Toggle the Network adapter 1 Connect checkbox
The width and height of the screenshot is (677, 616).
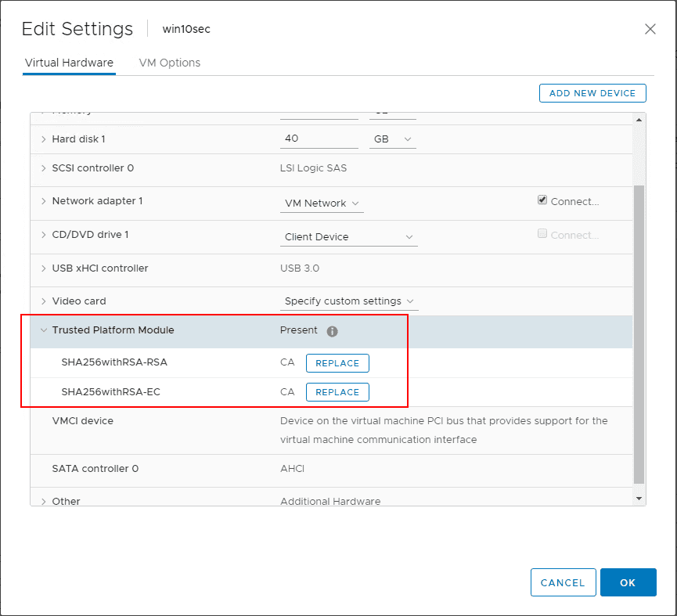pos(542,200)
